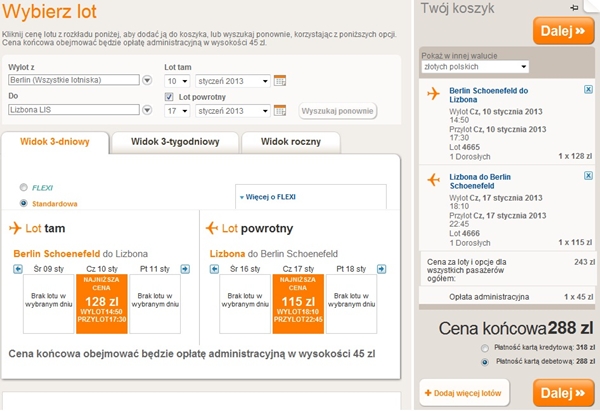Click outbound plane icon in basket
The height and width of the screenshot is (411, 600).
pos(434,93)
